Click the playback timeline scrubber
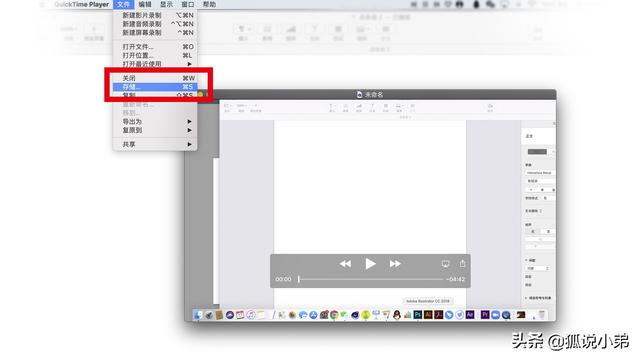Screen dimensions: 640x360 pyautogui.click(x=371, y=279)
